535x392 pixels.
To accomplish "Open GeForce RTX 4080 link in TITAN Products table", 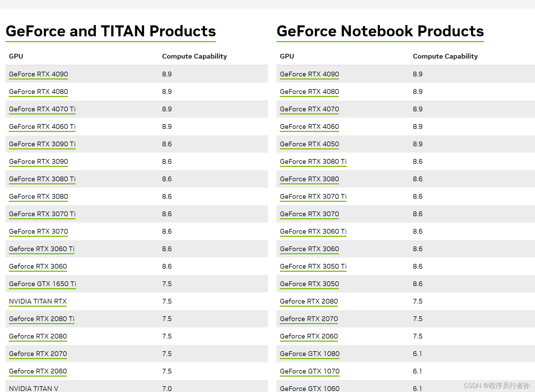I will [x=38, y=91].
